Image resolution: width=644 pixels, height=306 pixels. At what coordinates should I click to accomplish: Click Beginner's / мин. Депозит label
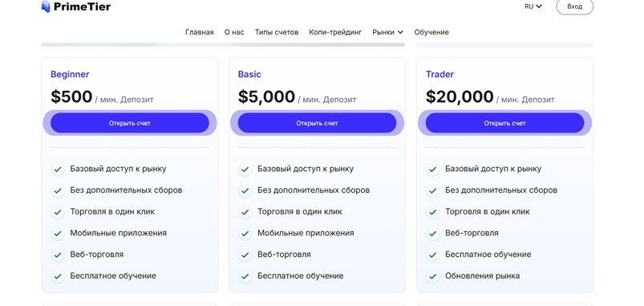click(x=124, y=100)
